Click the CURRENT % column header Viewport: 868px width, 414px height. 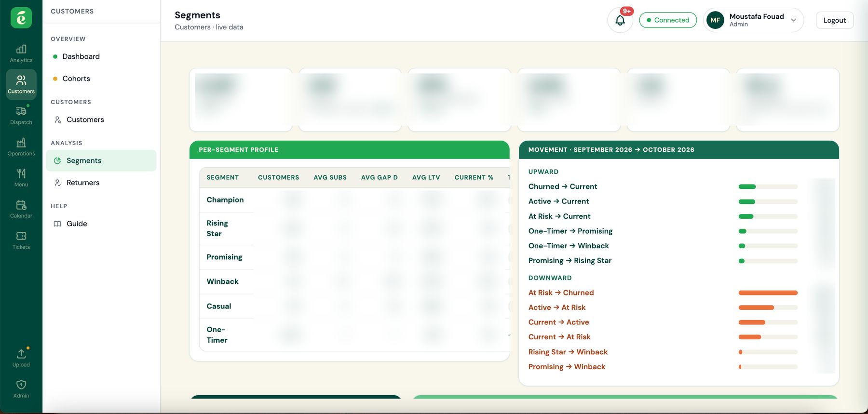click(474, 177)
